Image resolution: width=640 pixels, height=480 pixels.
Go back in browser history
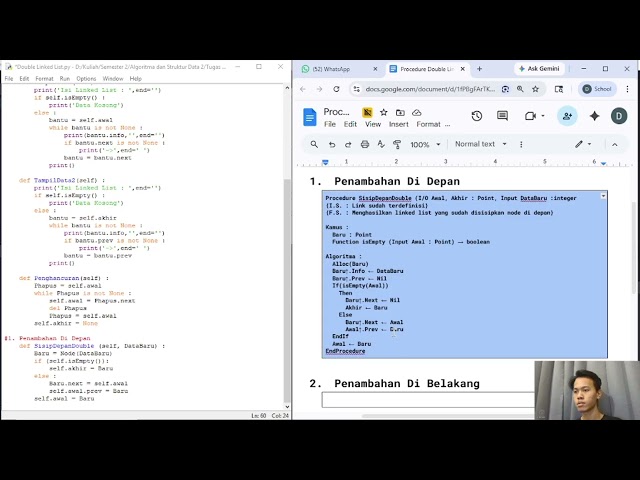(303, 89)
